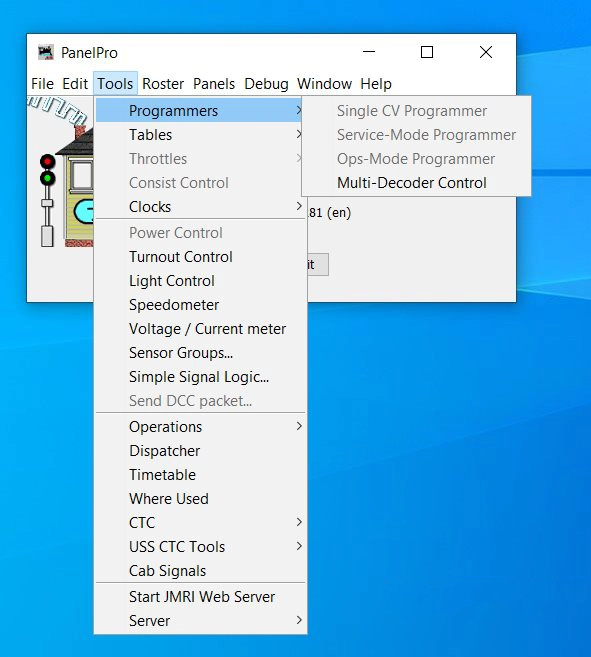The width and height of the screenshot is (591, 657).
Task: Expand the Programmers submenu
Action: (x=200, y=111)
